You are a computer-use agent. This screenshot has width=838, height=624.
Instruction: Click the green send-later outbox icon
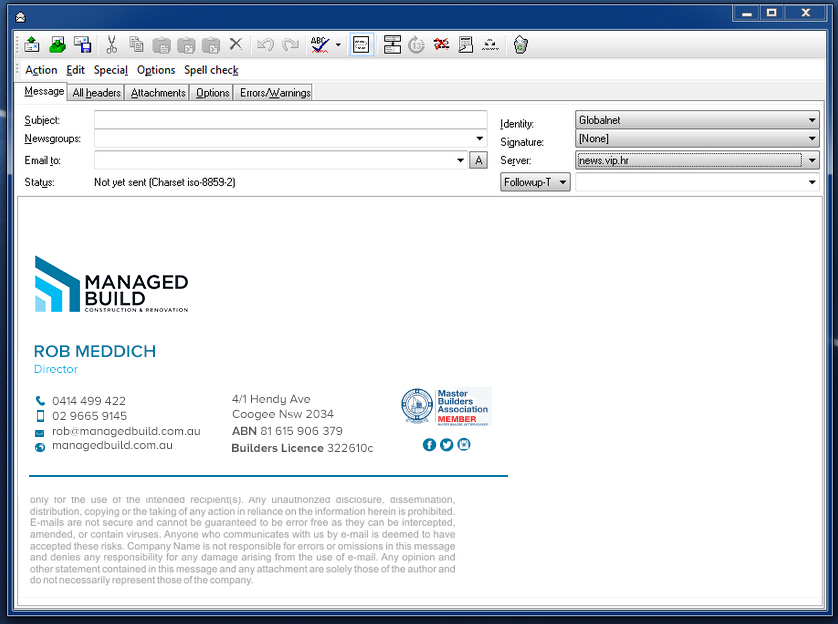[57, 45]
